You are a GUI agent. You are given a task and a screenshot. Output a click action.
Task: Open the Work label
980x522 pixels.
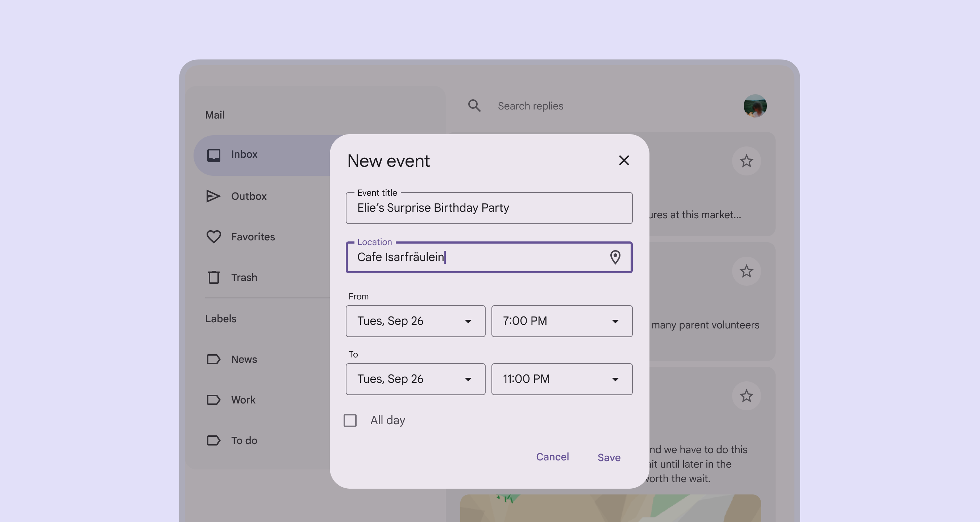coord(243,400)
